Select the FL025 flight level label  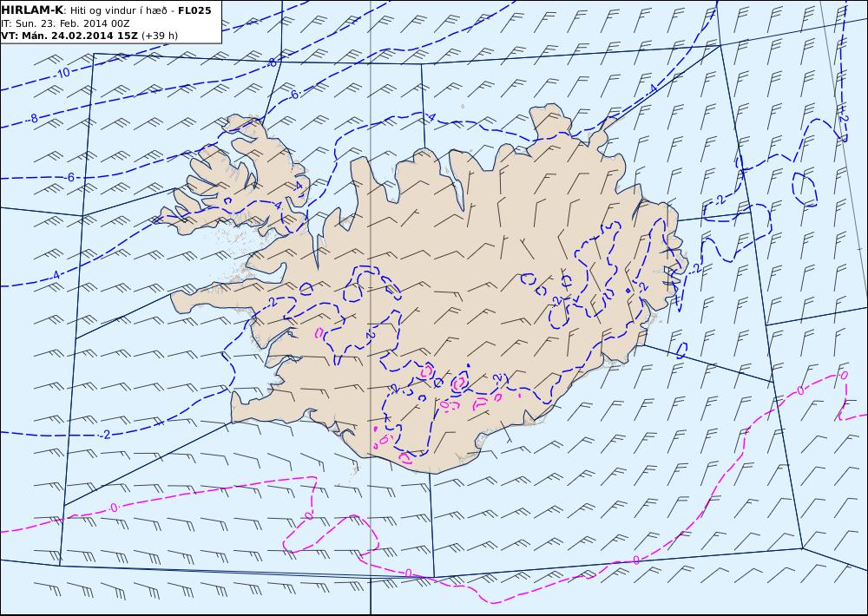194,10
